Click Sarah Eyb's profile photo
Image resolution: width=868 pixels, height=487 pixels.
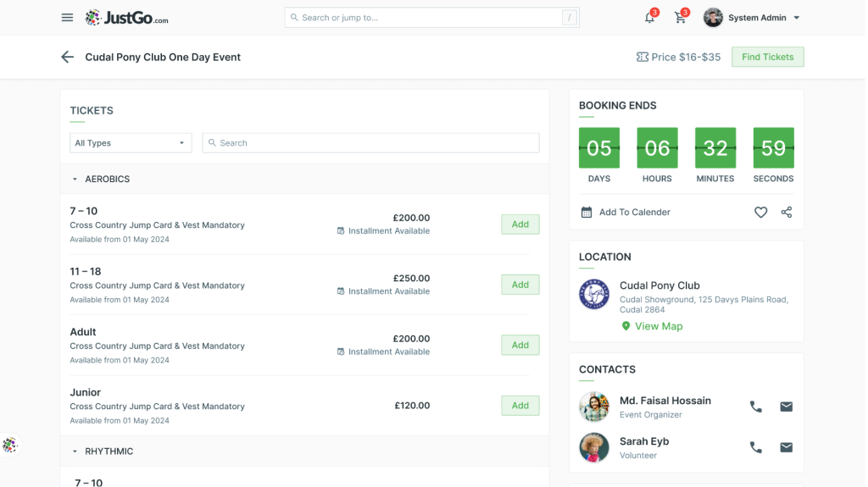(594, 447)
